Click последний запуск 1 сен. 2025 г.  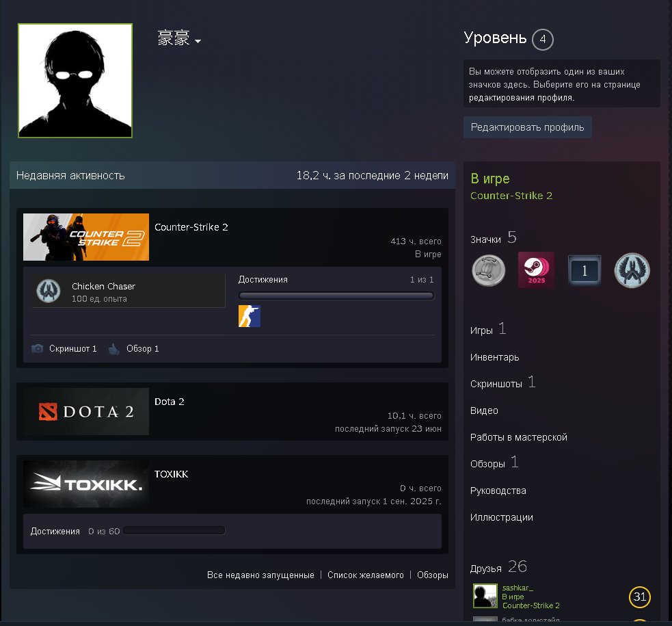click(374, 501)
